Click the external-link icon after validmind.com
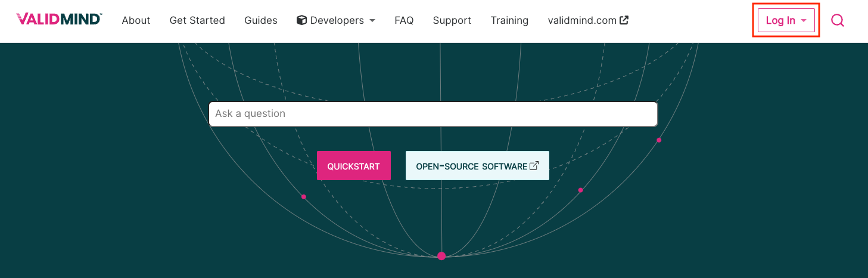 (x=624, y=20)
